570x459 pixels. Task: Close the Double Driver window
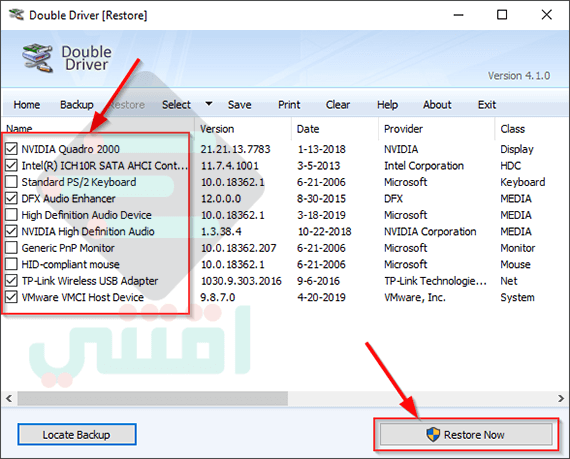coord(546,15)
